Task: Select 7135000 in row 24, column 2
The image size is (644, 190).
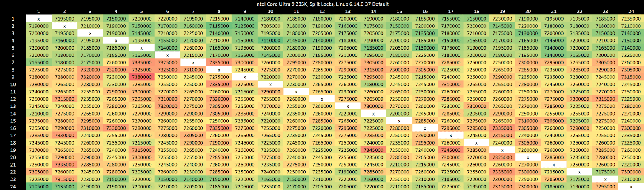Action: [64, 186]
